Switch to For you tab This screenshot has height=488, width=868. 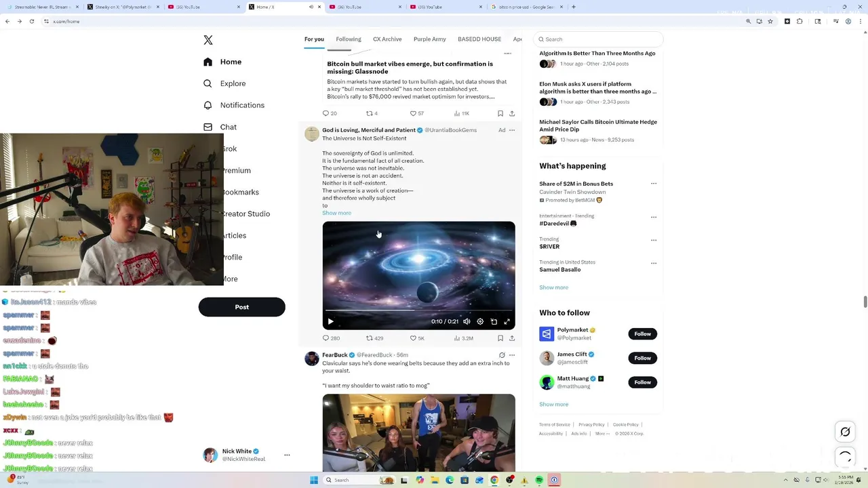point(314,39)
